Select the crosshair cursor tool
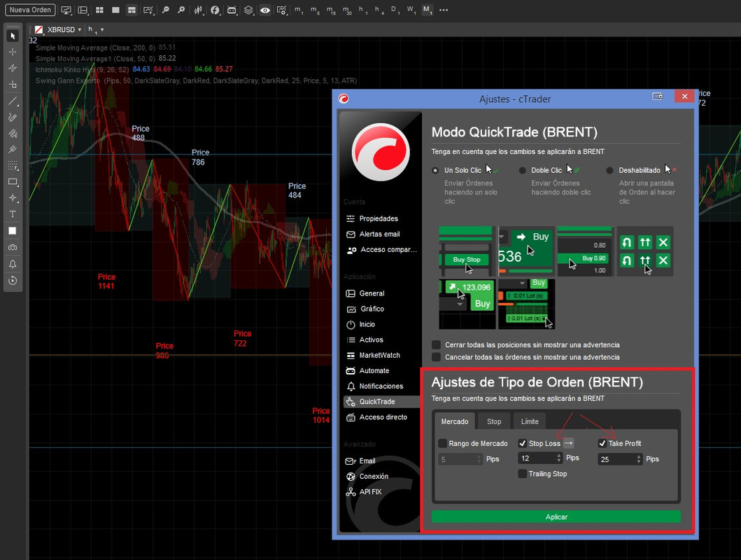The width and height of the screenshot is (741, 560). point(13,52)
